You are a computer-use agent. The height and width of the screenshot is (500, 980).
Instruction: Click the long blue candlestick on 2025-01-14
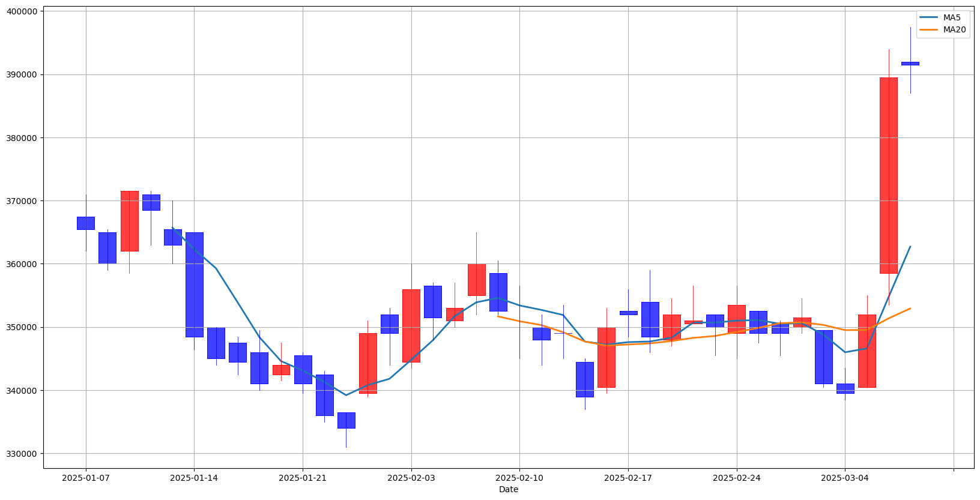click(194, 285)
